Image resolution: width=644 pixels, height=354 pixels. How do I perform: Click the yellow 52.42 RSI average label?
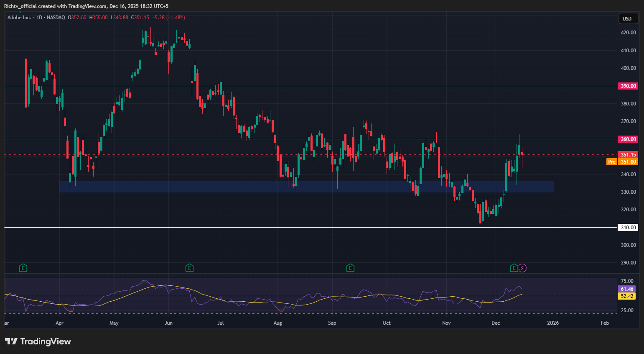(626, 296)
